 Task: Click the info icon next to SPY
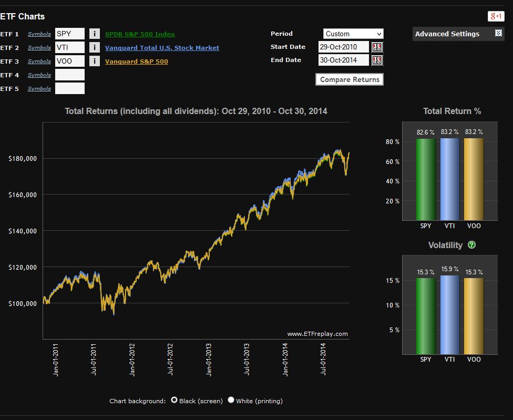coord(94,34)
